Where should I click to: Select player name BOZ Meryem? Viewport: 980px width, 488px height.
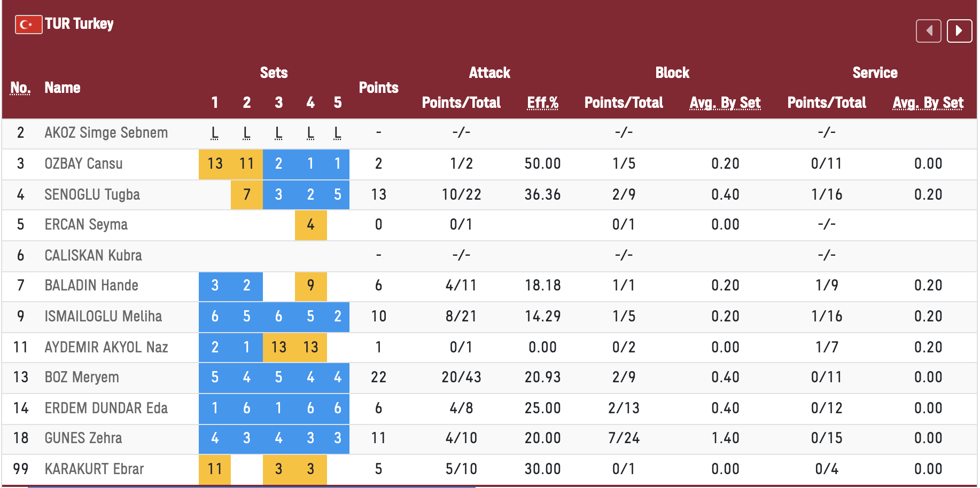pyautogui.click(x=82, y=377)
